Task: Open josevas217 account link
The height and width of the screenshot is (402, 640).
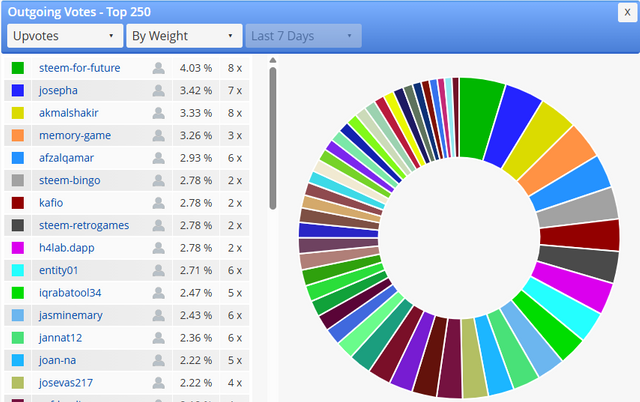Action: [66, 382]
